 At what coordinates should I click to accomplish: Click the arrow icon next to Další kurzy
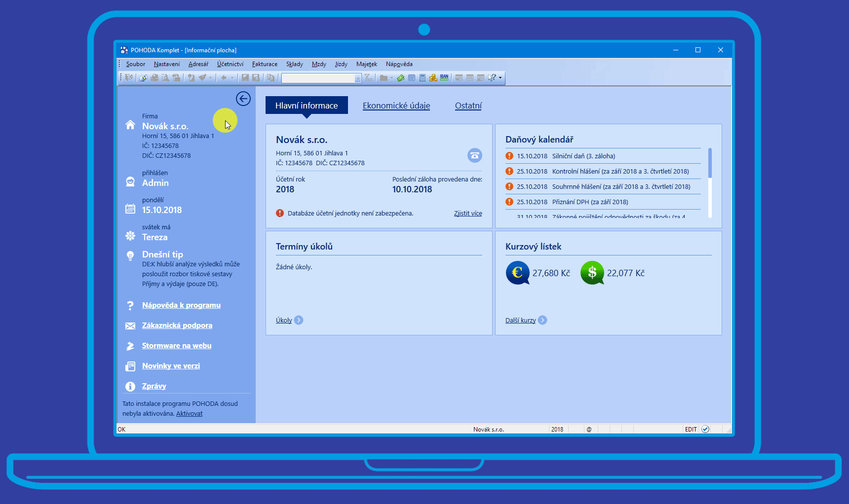tap(542, 320)
